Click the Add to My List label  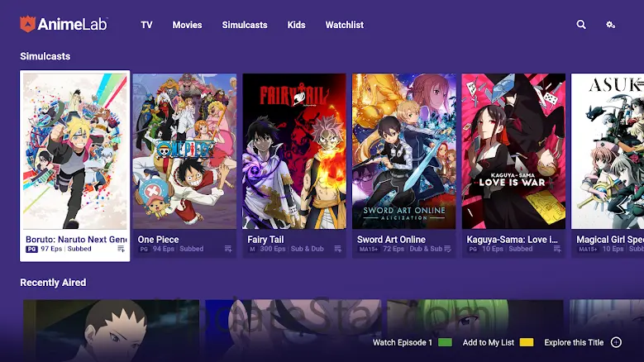489,342
